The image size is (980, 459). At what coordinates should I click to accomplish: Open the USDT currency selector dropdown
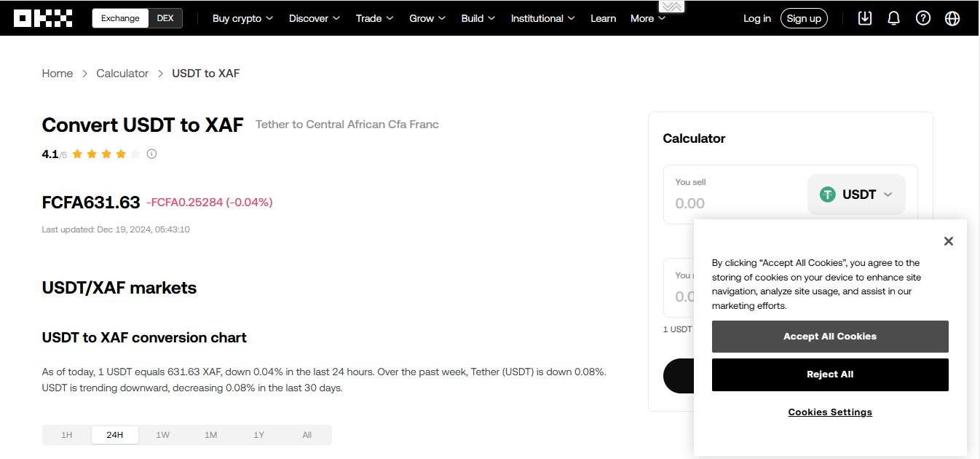click(x=856, y=195)
